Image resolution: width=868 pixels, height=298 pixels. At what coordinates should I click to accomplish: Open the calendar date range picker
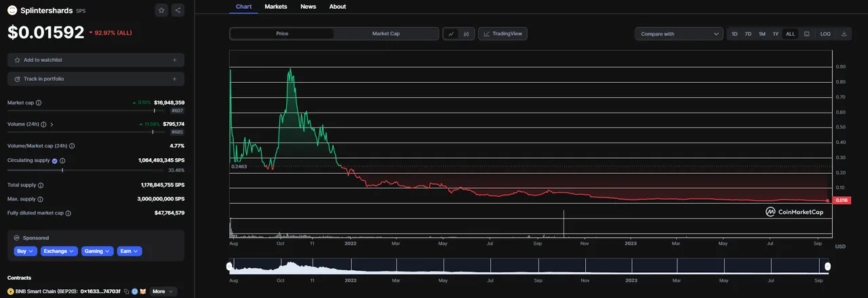point(806,34)
